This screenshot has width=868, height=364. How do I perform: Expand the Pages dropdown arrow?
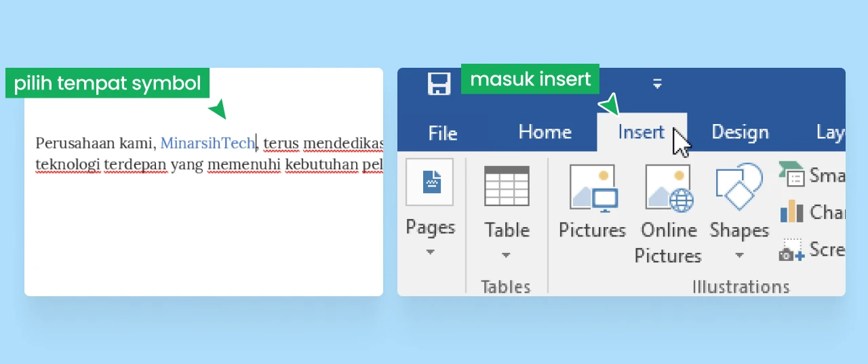[430, 253]
